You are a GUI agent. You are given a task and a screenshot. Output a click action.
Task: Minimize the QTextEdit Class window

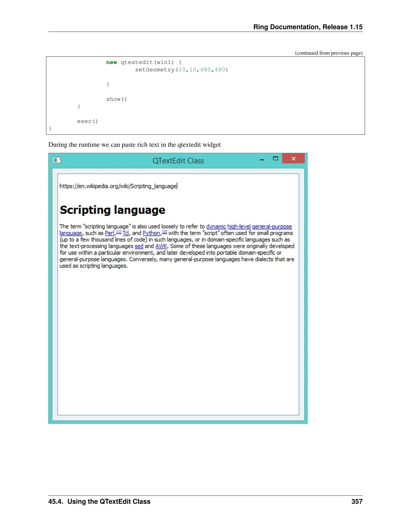pyautogui.click(x=262, y=160)
